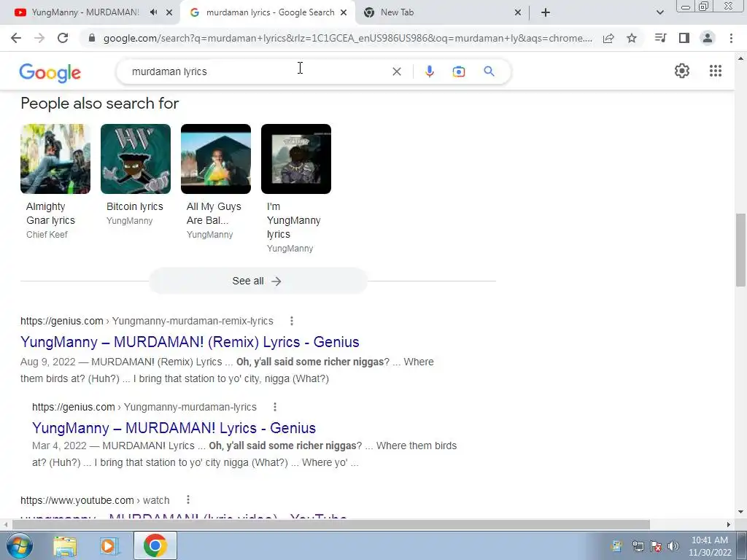Screen dimensions: 747x560
Task: Open the Windows Start menu
Action: (x=19, y=545)
